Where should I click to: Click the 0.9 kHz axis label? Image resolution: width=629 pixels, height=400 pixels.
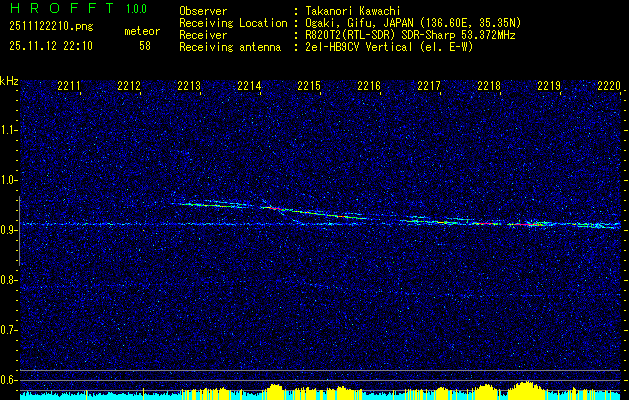[8, 230]
